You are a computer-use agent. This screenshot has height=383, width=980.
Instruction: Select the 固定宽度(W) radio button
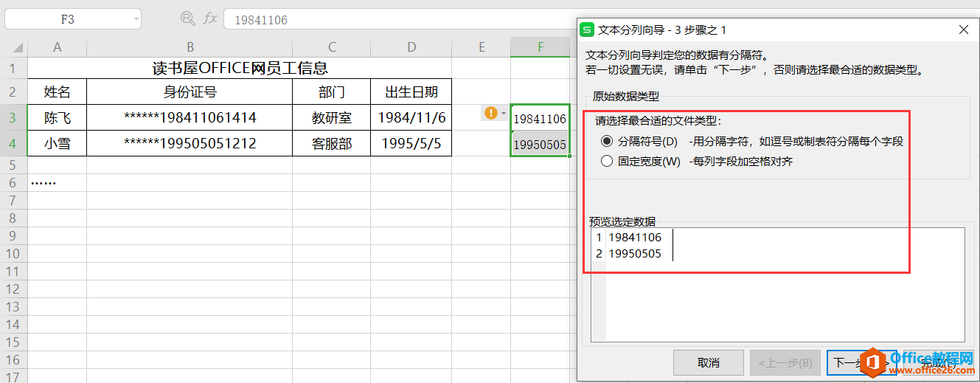point(607,161)
